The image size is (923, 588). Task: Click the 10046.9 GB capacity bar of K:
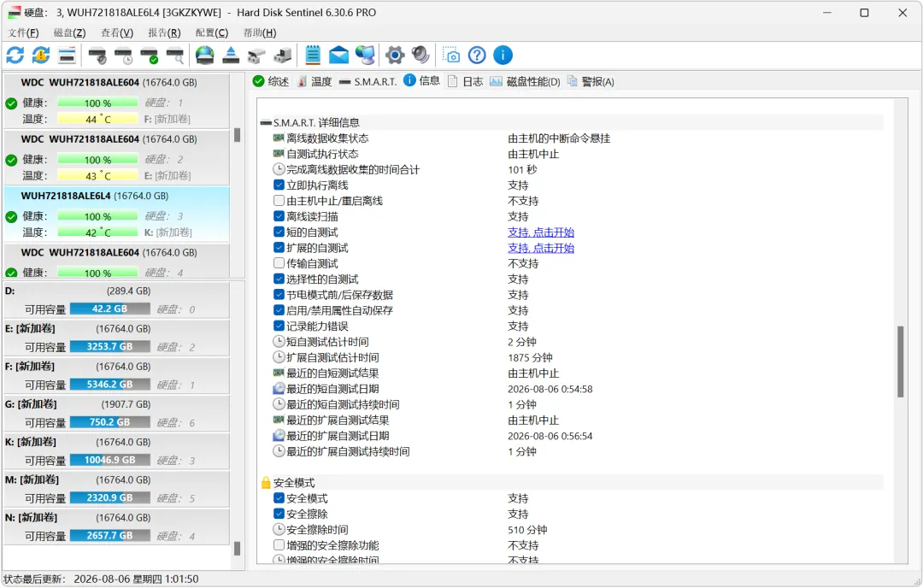tap(110, 460)
